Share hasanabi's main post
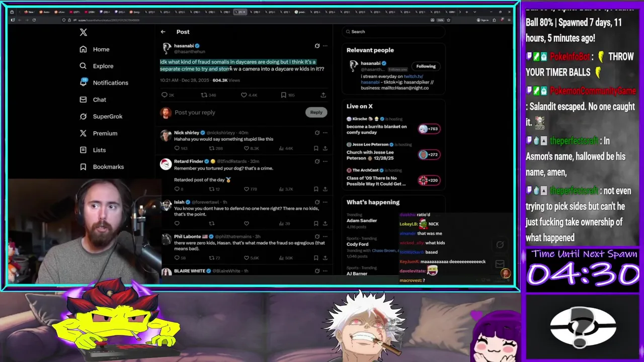 324,95
